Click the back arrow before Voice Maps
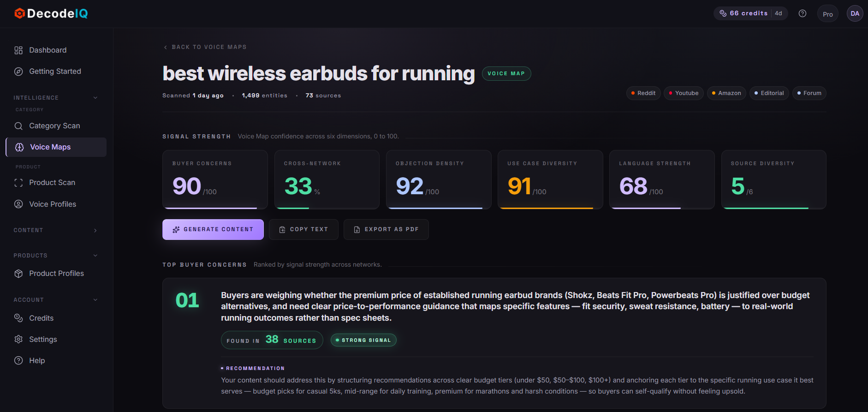This screenshot has height=412, width=868. tap(166, 47)
